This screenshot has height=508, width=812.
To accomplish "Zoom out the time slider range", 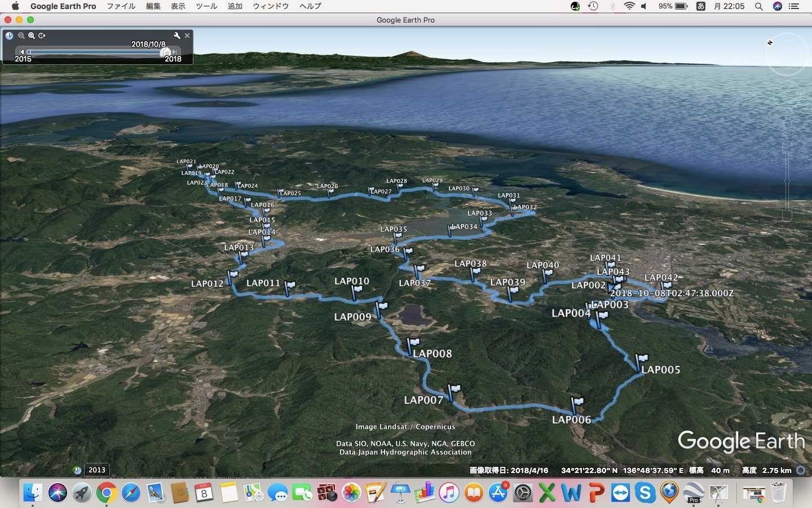I will click(x=21, y=36).
